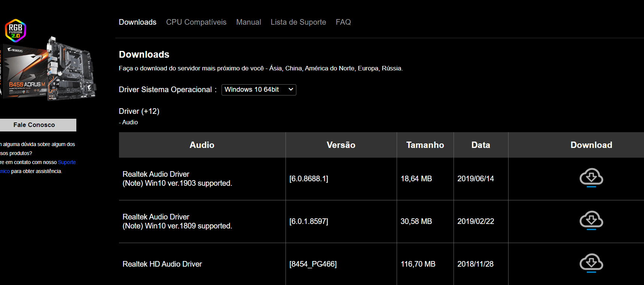Switch to the CPU Compatíveis tab
The height and width of the screenshot is (285, 644).
pyautogui.click(x=196, y=22)
